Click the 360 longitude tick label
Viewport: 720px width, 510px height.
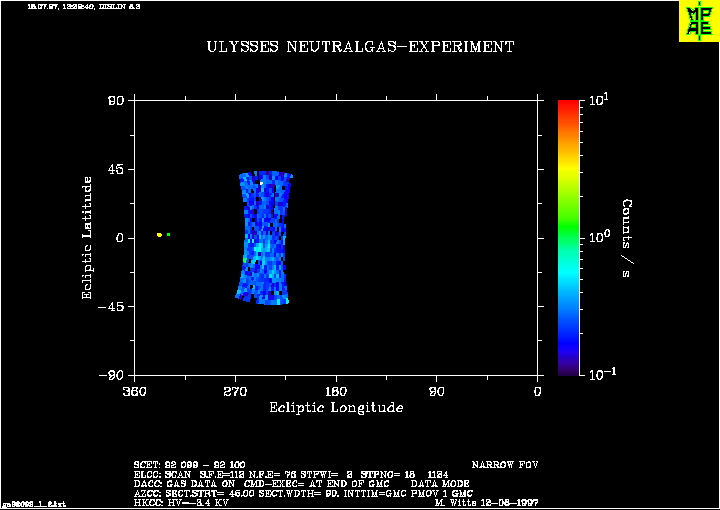tap(135, 392)
